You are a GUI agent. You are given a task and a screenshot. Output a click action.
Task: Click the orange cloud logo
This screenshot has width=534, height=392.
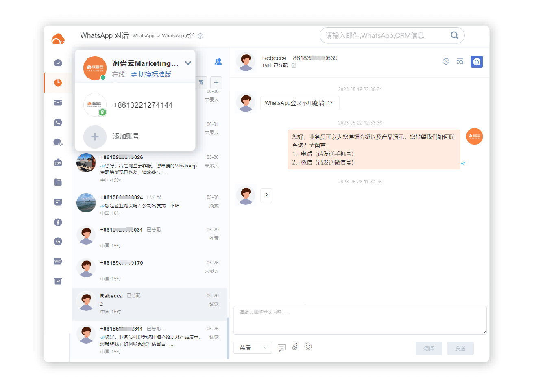click(58, 39)
